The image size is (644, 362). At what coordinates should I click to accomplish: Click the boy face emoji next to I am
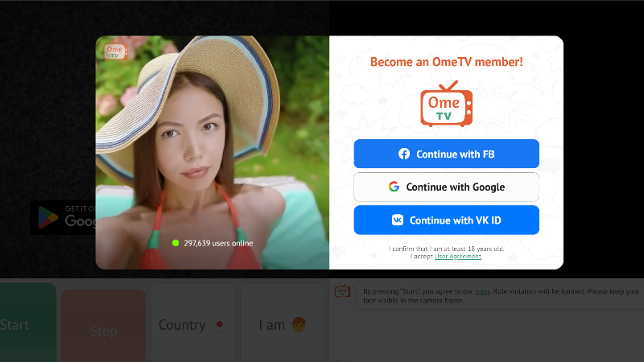pos(299,325)
